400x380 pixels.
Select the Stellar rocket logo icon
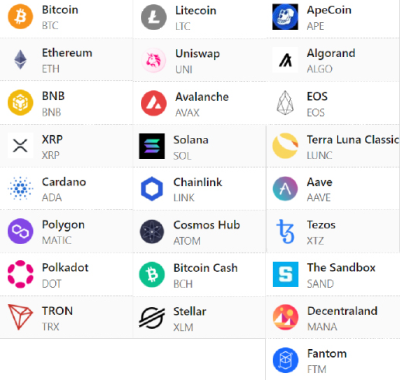(x=152, y=317)
